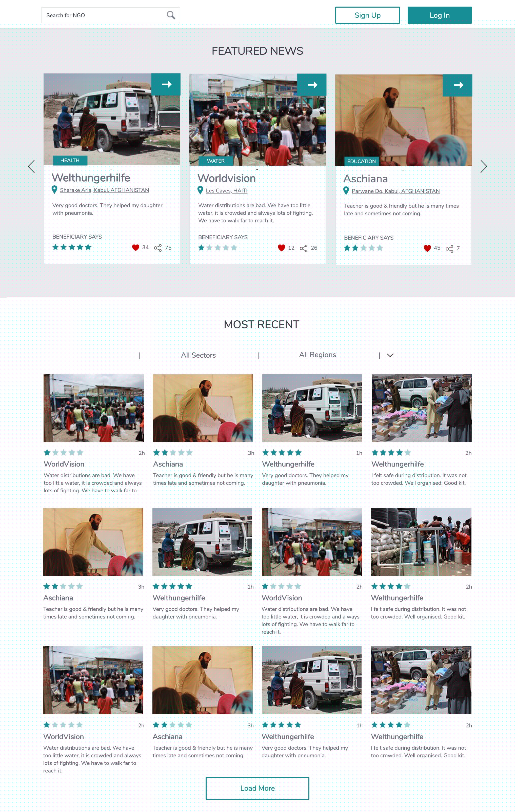This screenshot has height=812, width=515.
Task: Click the like count 45
Action: (x=437, y=248)
